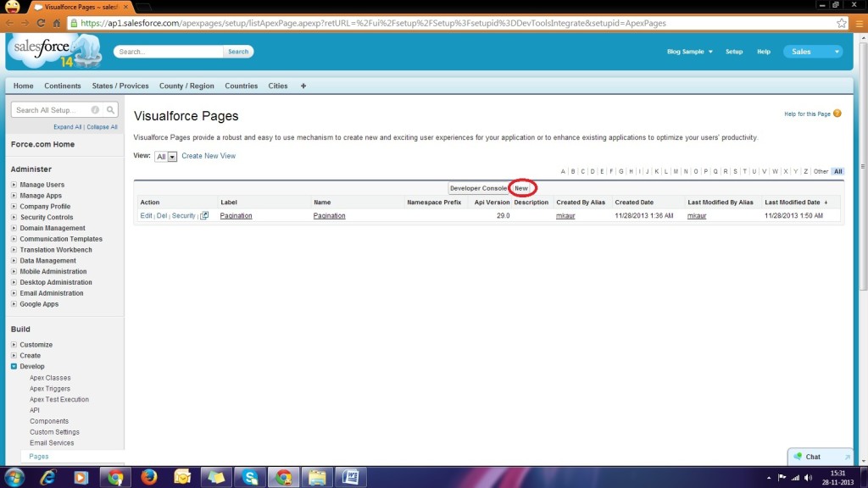Click the Action Center flag icon in tray
This screenshot has width=868, height=488.
point(782,478)
